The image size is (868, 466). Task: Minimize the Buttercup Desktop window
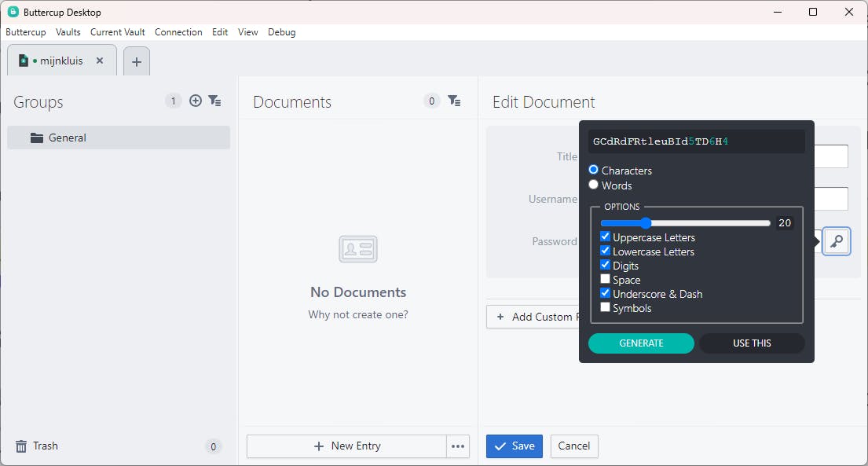click(778, 12)
